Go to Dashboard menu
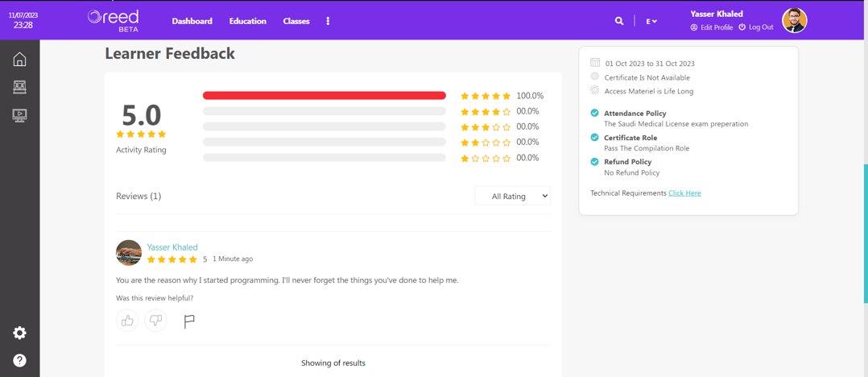Screen dimensions: 868x377 click(192, 21)
